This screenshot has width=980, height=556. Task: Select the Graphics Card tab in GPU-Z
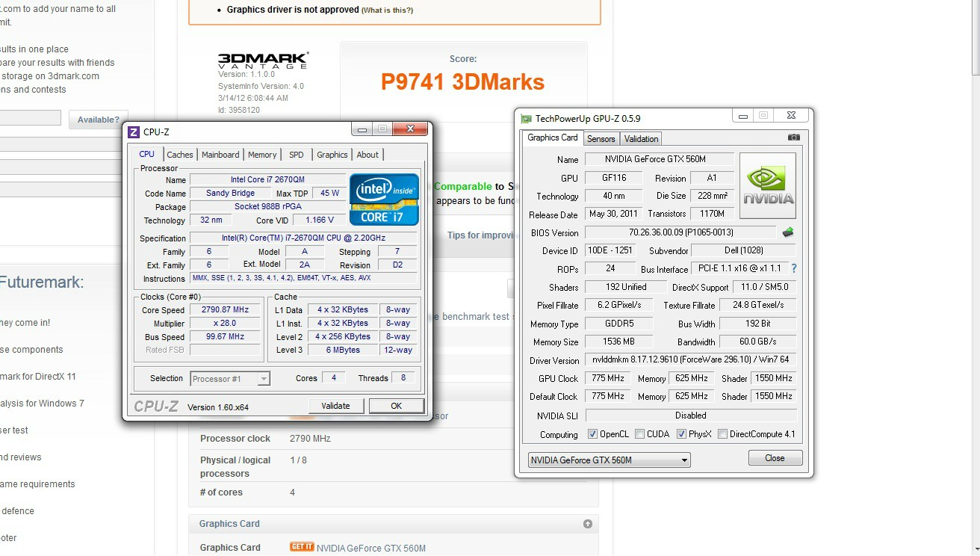click(553, 138)
